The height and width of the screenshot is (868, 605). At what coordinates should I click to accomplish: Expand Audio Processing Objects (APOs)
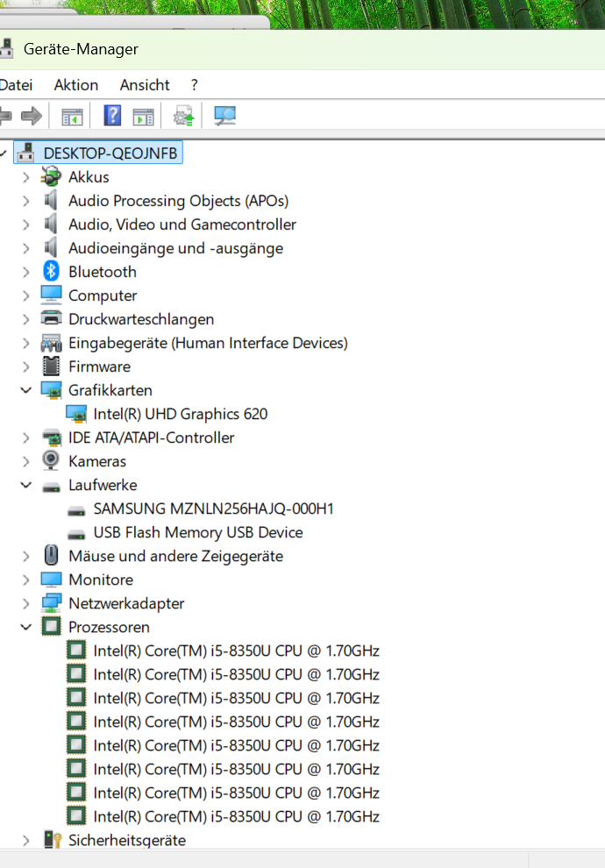26,201
